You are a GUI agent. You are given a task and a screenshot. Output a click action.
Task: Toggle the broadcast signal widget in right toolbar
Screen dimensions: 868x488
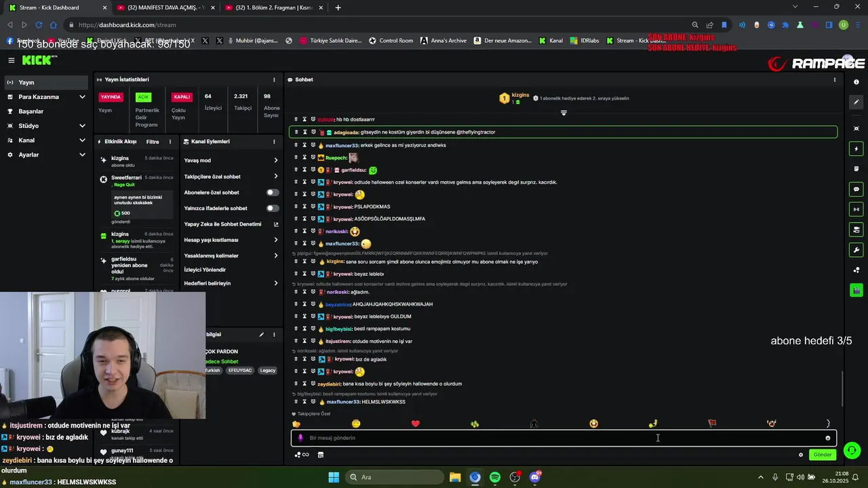[x=856, y=209]
